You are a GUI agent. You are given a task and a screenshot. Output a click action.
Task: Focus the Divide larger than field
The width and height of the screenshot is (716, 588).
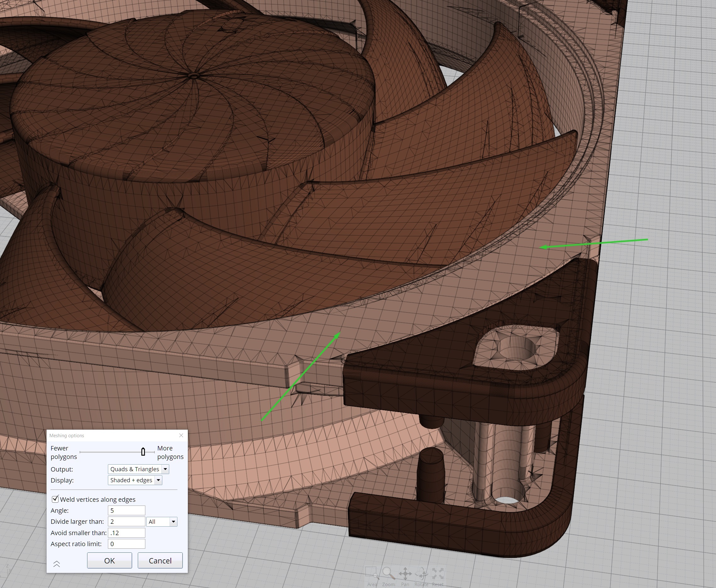tap(126, 522)
